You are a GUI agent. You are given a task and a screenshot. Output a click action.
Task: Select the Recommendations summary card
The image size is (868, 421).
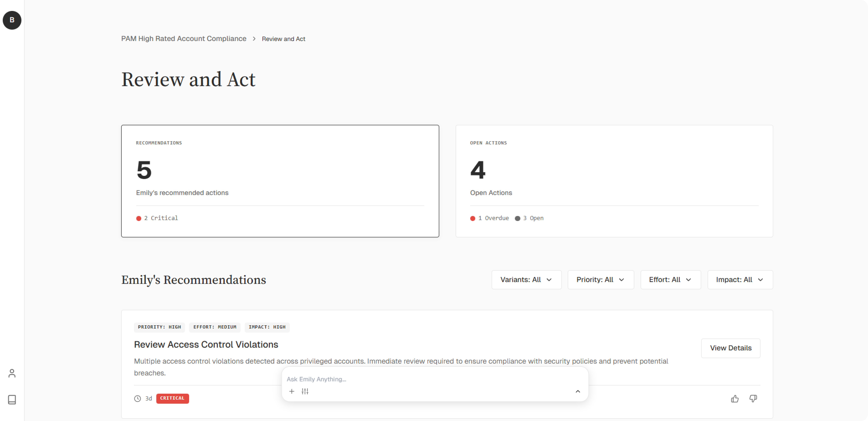280,181
